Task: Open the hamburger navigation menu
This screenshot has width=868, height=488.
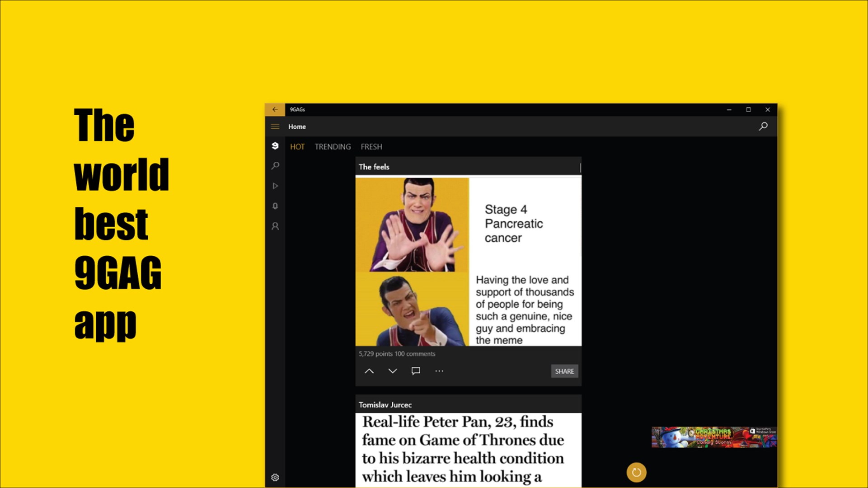Action: point(275,127)
